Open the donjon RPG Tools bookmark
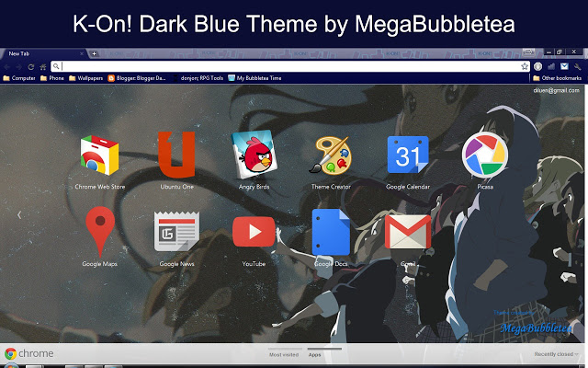This screenshot has width=588, height=368. click(x=198, y=78)
